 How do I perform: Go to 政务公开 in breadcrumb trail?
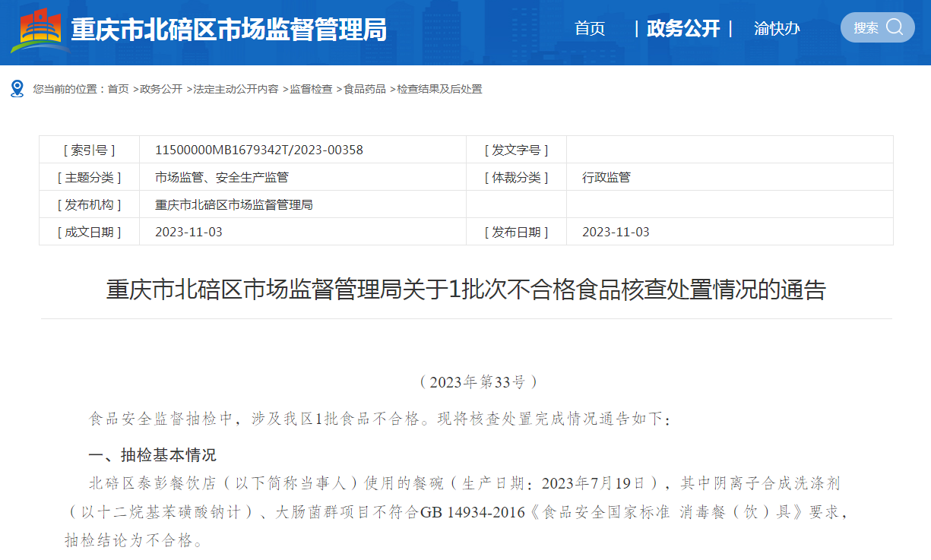(x=161, y=89)
